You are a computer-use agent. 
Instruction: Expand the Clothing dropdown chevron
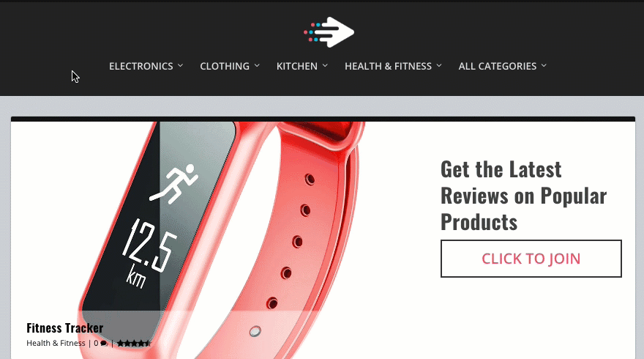[257, 66]
